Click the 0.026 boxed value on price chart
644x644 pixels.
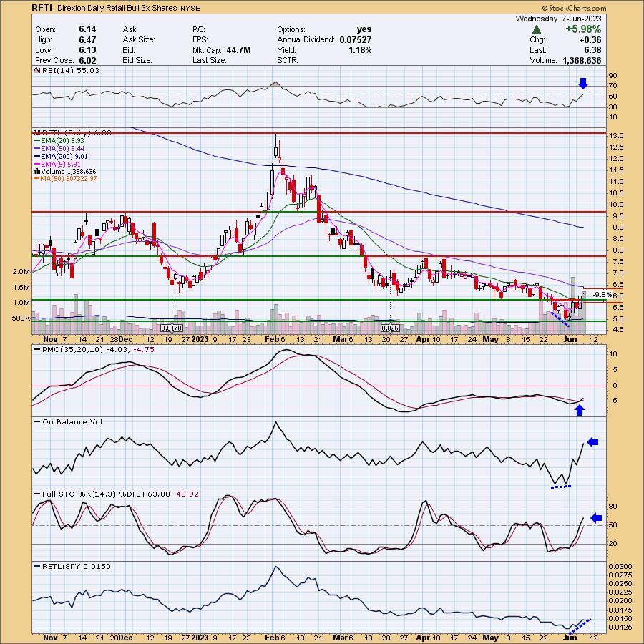[390, 328]
